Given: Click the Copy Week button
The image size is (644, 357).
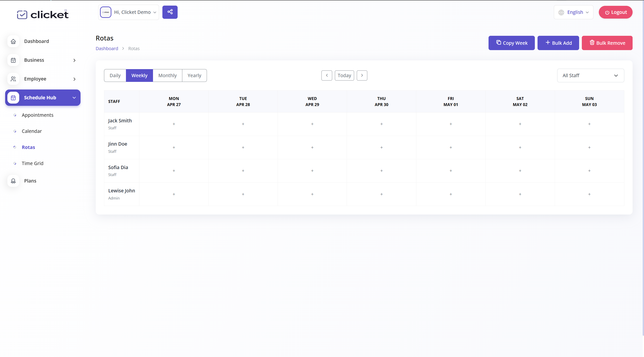Looking at the screenshot, I should coord(512,43).
